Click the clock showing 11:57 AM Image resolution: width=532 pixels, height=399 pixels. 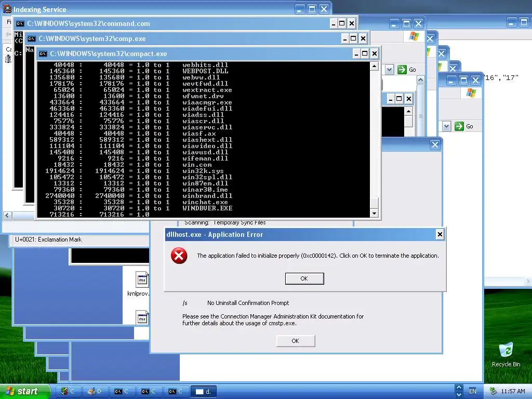click(x=513, y=391)
